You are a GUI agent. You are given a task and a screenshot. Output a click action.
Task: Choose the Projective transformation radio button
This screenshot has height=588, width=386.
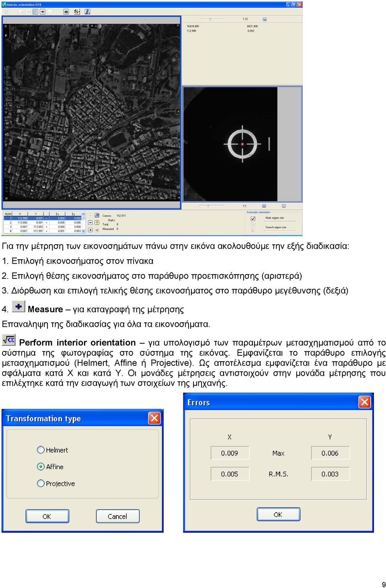tap(56, 484)
